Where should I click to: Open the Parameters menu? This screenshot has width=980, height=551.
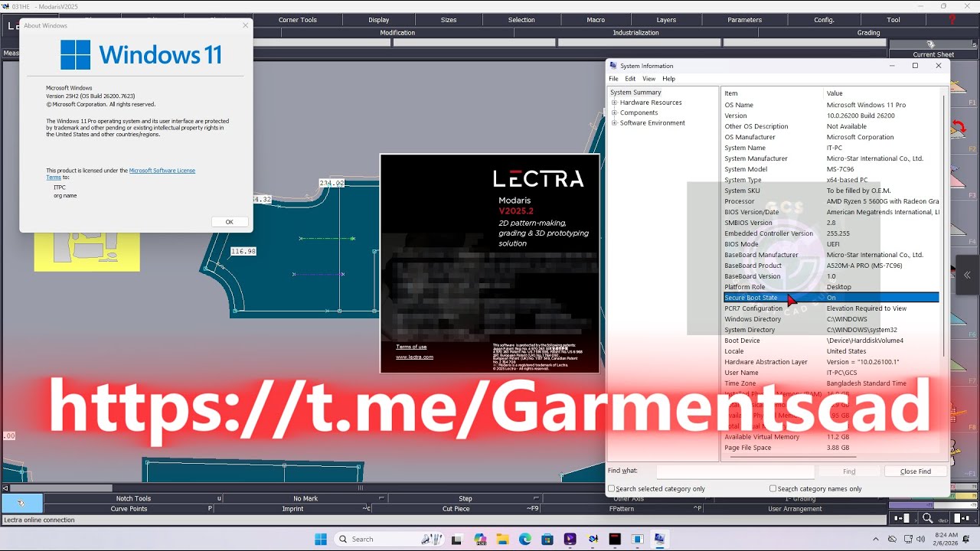pos(745,20)
